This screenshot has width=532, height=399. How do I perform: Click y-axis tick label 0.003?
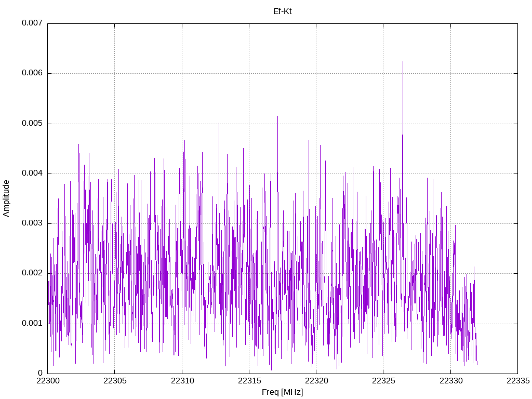(x=32, y=223)
